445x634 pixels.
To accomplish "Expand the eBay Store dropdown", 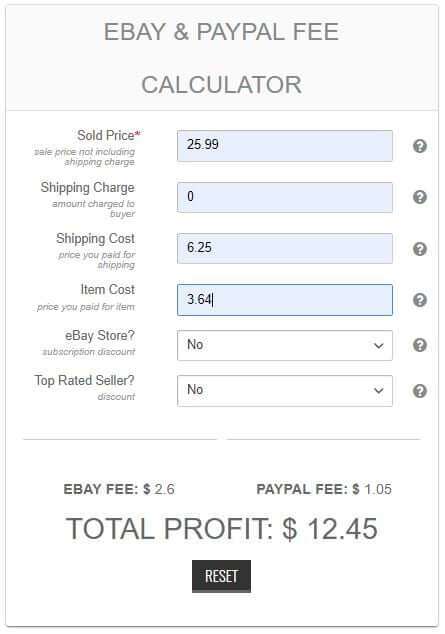I will [x=285, y=345].
